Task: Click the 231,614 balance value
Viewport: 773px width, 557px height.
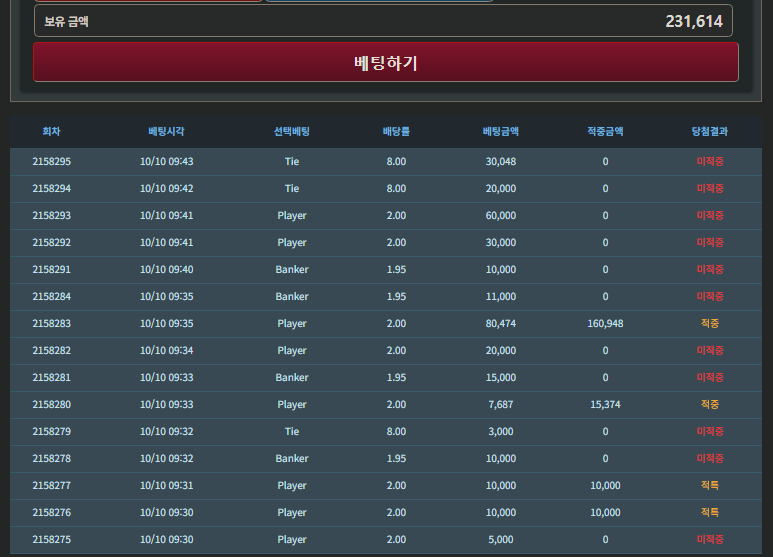Action: 694,21
